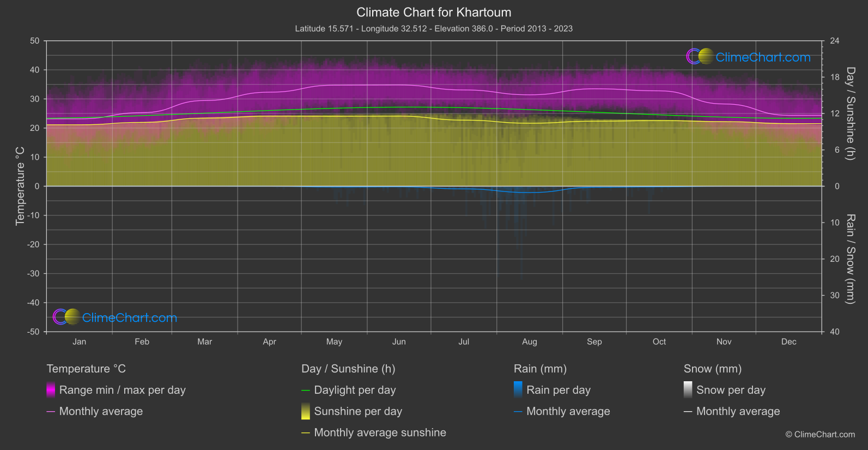
Task: Click the 'May' month label on x-axis
Action: (335, 341)
